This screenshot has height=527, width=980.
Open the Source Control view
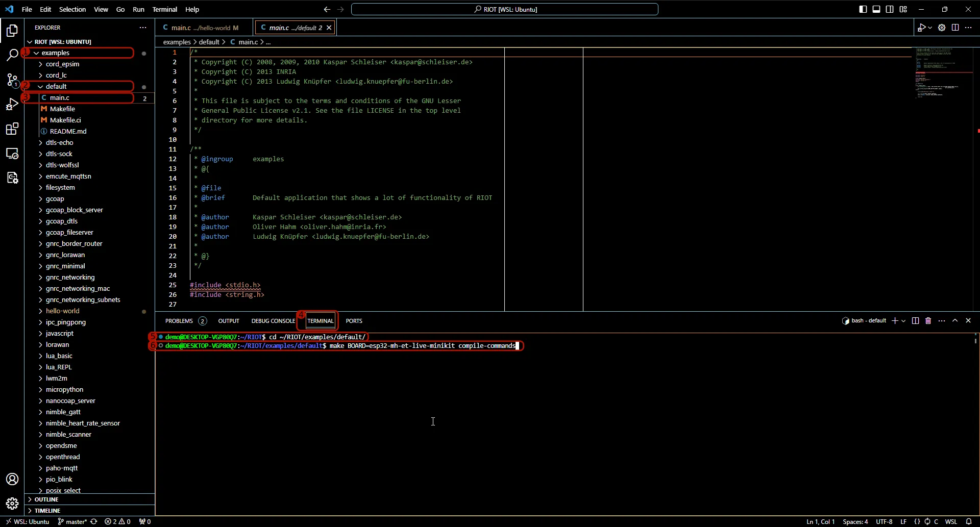(11, 80)
